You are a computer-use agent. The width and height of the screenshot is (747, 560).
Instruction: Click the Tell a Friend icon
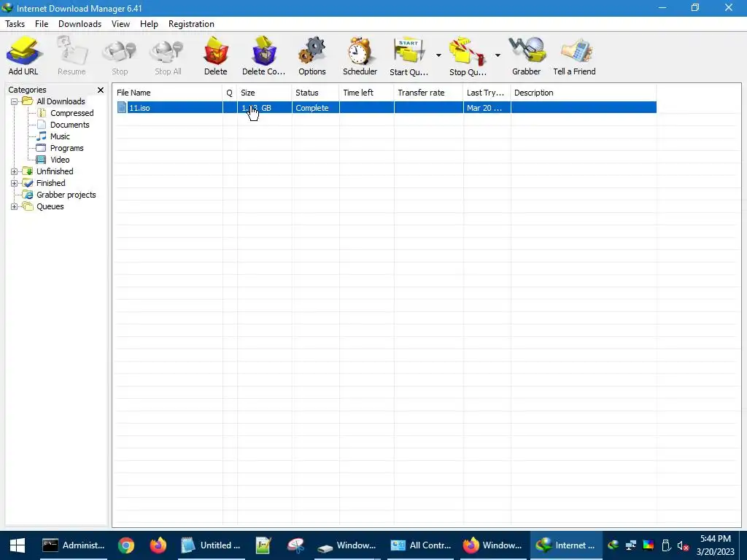click(574, 55)
